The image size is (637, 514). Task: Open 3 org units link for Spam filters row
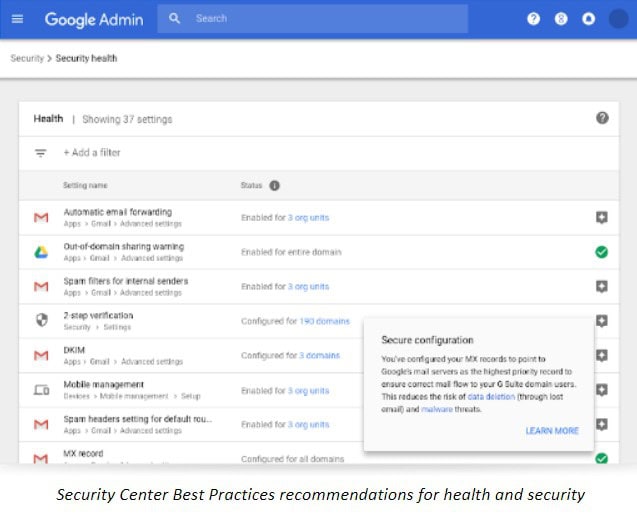[x=308, y=286]
